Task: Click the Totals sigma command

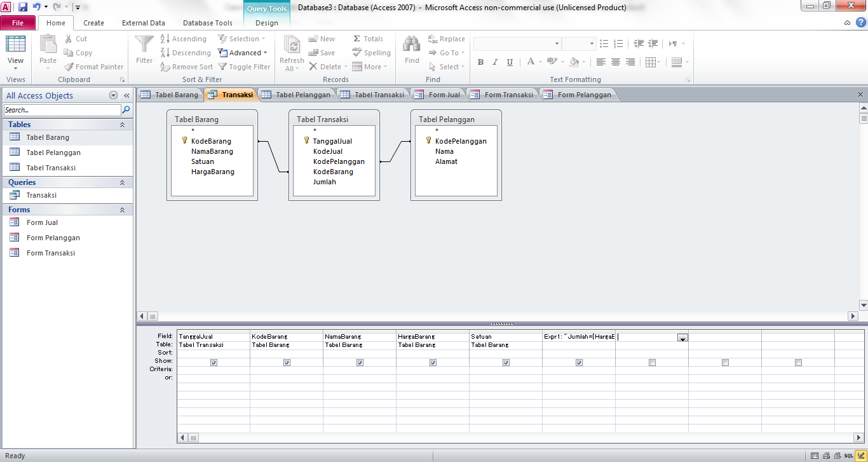Action: [x=368, y=39]
